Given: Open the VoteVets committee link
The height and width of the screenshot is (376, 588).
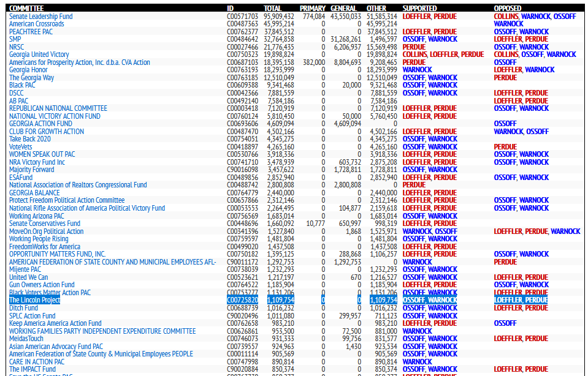Looking at the screenshot, I should (21, 147).
